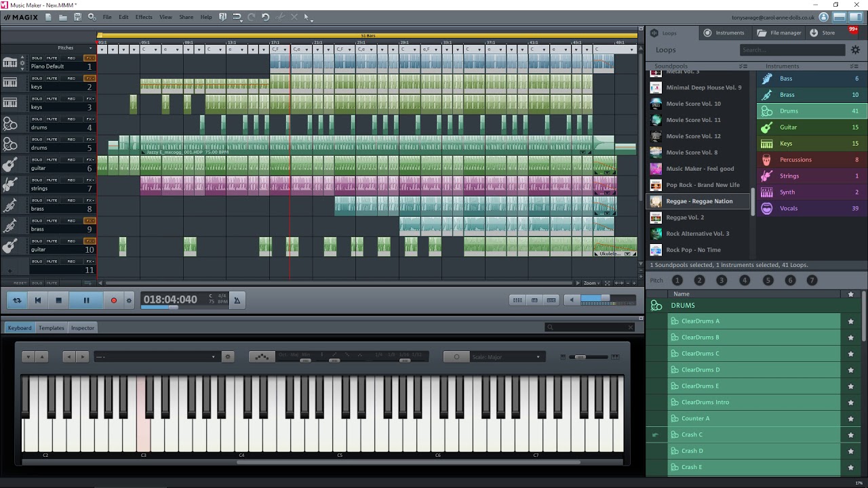Open the Scale: Major dropdown
868x488 pixels.
tap(507, 357)
